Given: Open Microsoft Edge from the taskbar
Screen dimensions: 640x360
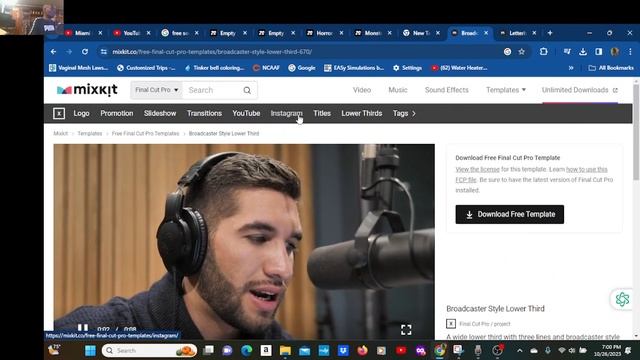Looking at the screenshot, I should click(246, 350).
